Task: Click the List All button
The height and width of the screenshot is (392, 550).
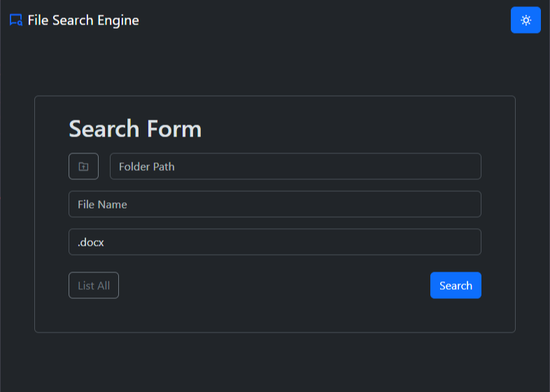Action: (94, 286)
